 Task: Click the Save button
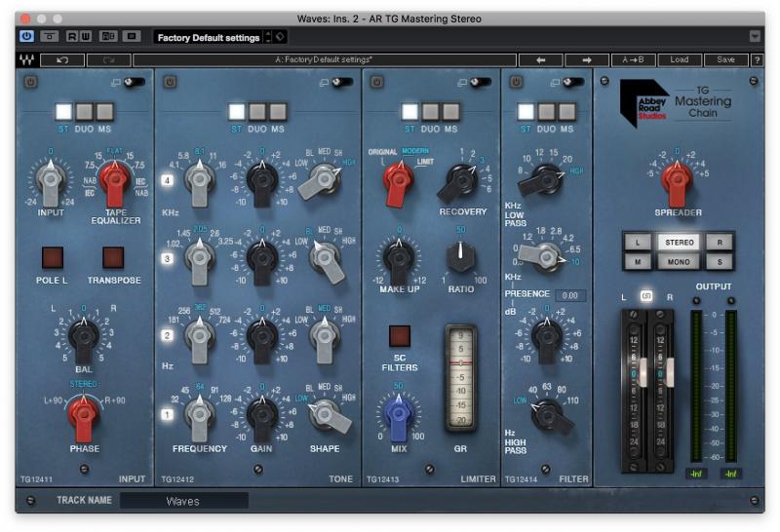point(725,60)
